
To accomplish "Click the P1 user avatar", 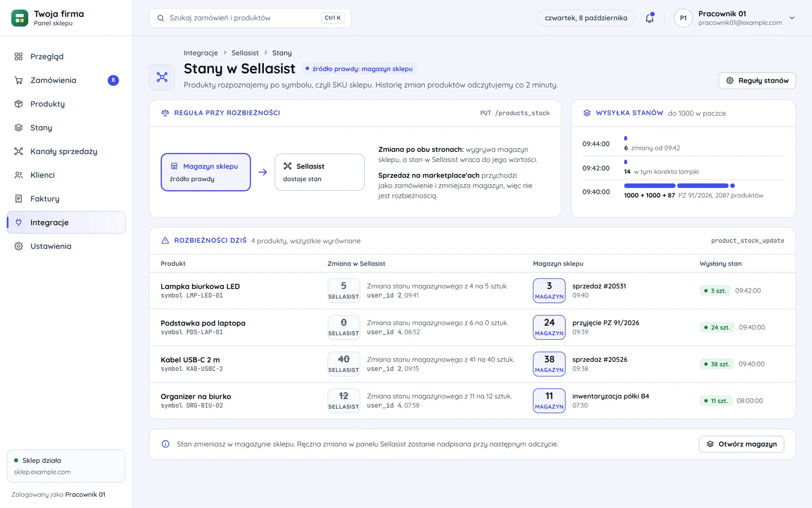I will (x=683, y=18).
